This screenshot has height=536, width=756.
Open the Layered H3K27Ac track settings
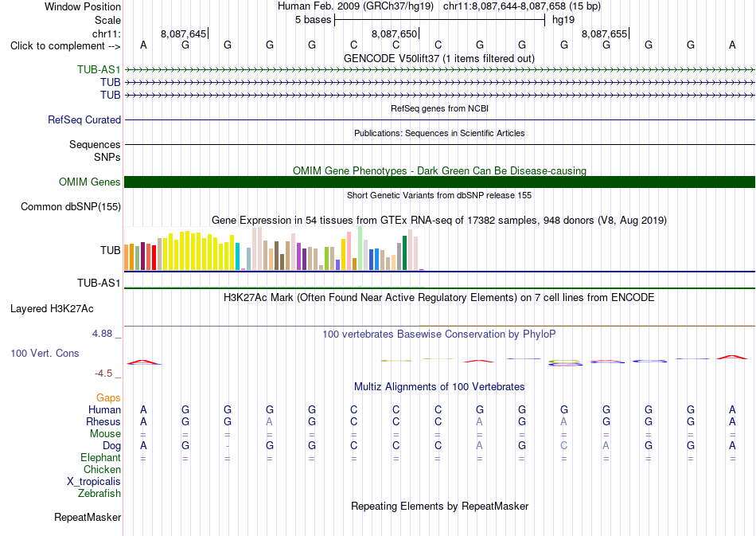coord(52,309)
